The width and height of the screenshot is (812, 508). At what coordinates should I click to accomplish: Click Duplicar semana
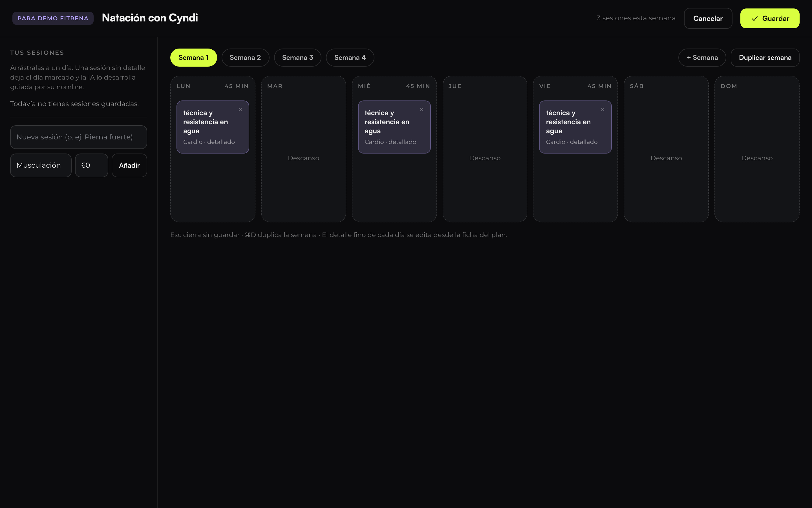point(765,58)
